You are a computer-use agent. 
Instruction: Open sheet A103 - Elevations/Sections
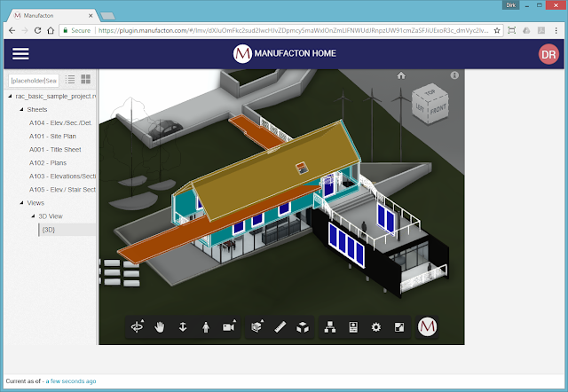tap(62, 176)
